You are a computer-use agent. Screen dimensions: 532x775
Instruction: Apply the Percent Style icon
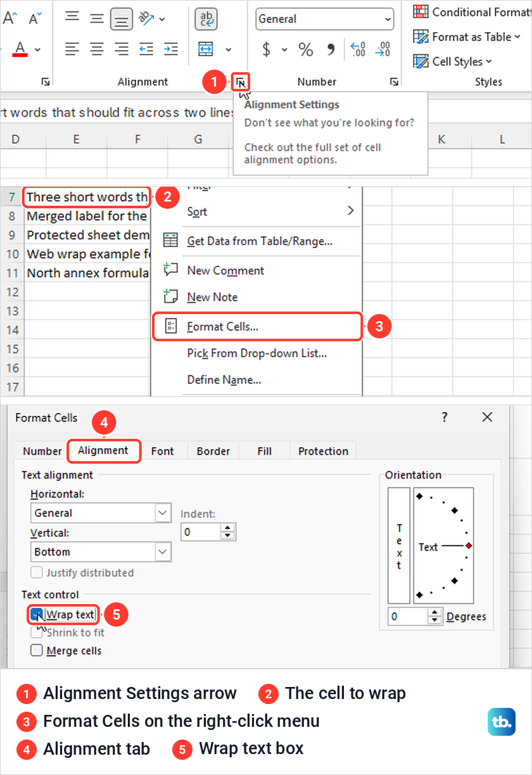click(306, 49)
